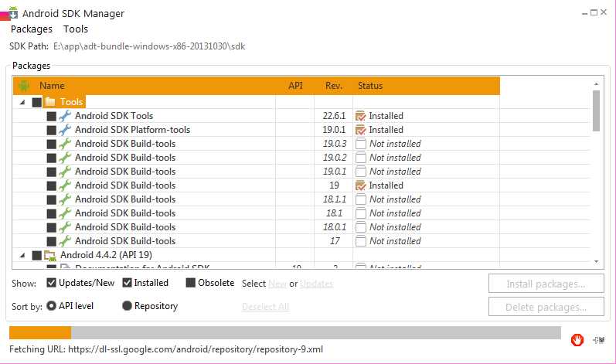Check the Tools folder checkbox

37,102
